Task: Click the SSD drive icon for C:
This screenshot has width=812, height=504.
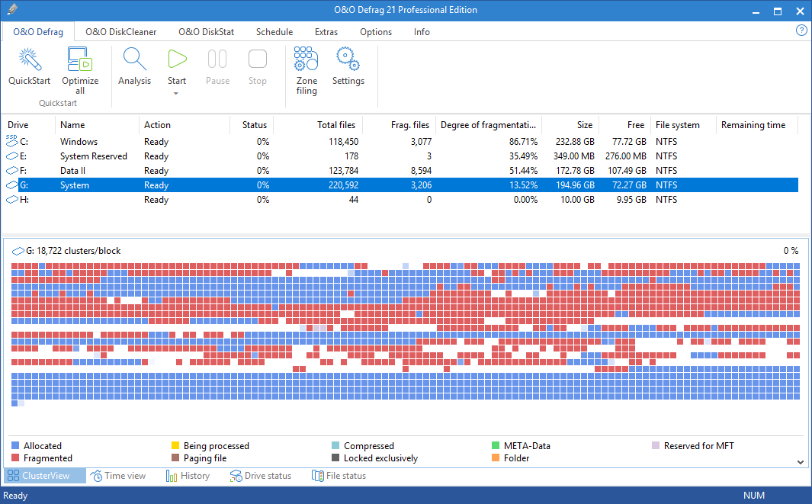Action: coord(12,141)
